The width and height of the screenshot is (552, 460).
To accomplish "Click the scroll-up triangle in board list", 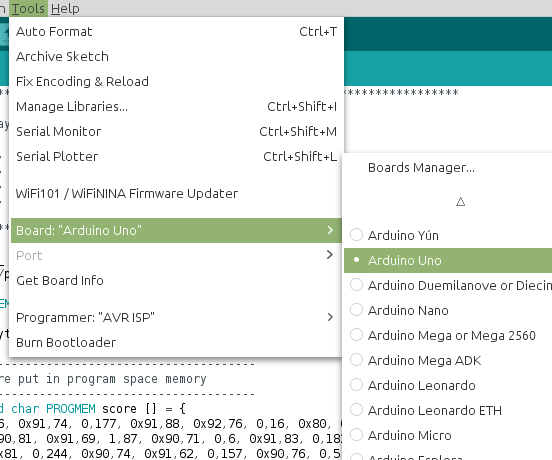I will tap(460, 202).
